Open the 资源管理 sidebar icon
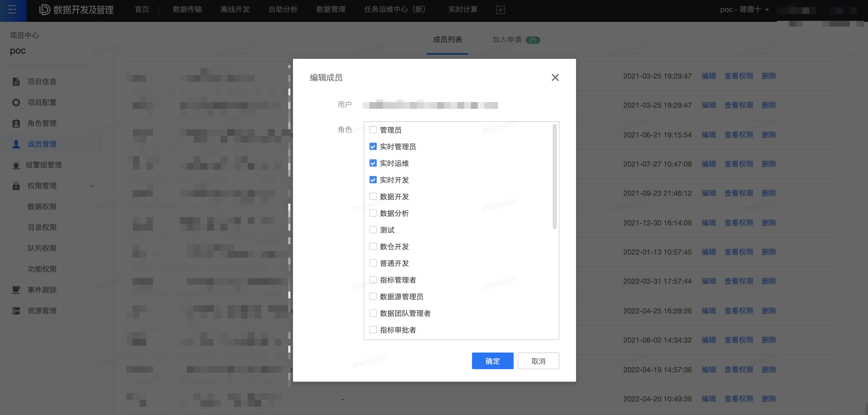This screenshot has width=868, height=415. point(16,311)
